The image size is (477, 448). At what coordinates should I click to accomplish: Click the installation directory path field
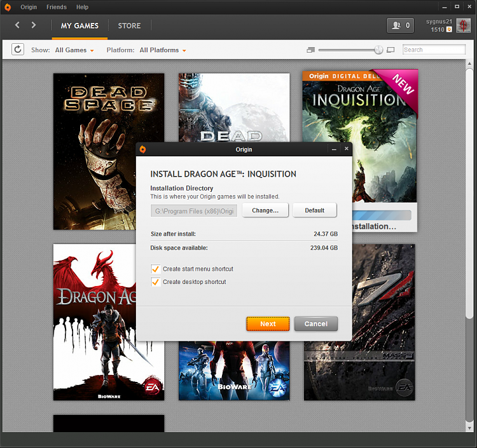click(194, 211)
